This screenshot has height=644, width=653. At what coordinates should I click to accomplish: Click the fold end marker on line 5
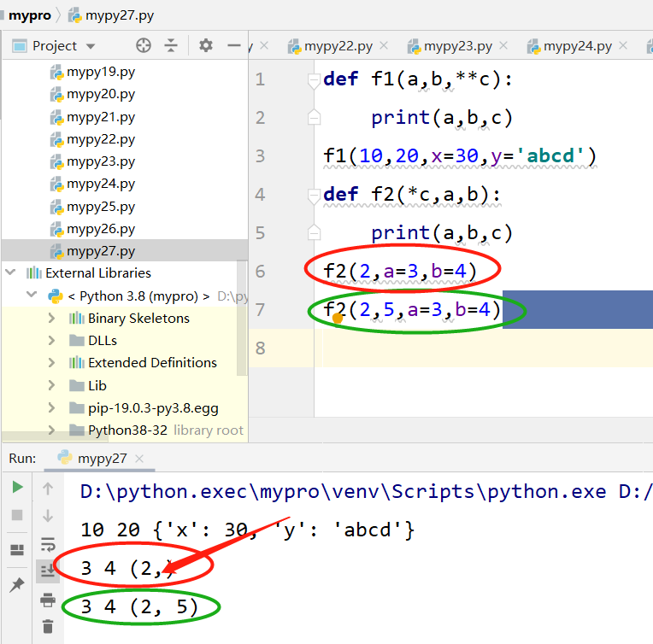click(x=314, y=232)
